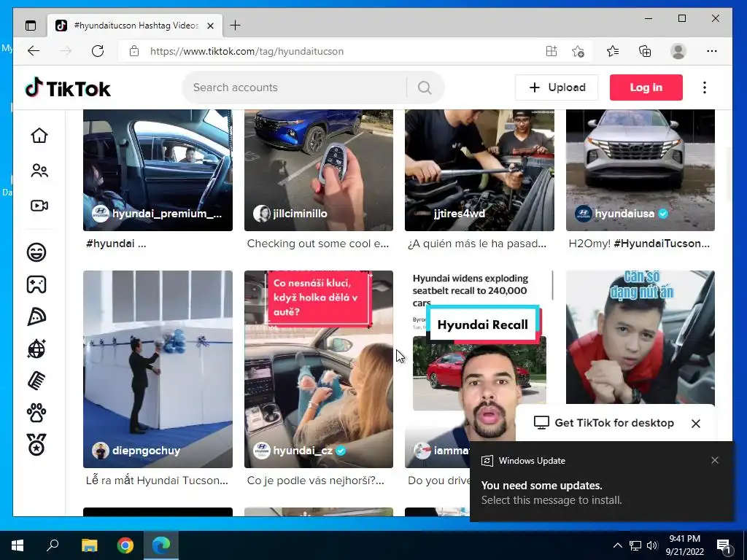Viewport: 747px width, 560px height.
Task: Open Windows taskbar search
Action: click(x=53, y=545)
